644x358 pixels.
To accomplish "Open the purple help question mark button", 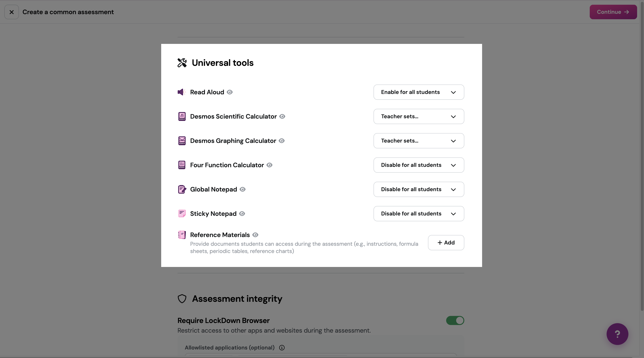I will tap(617, 334).
